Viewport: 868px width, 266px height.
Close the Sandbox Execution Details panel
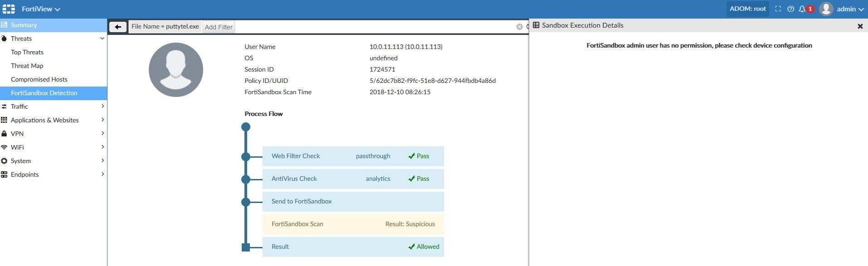pos(860,26)
